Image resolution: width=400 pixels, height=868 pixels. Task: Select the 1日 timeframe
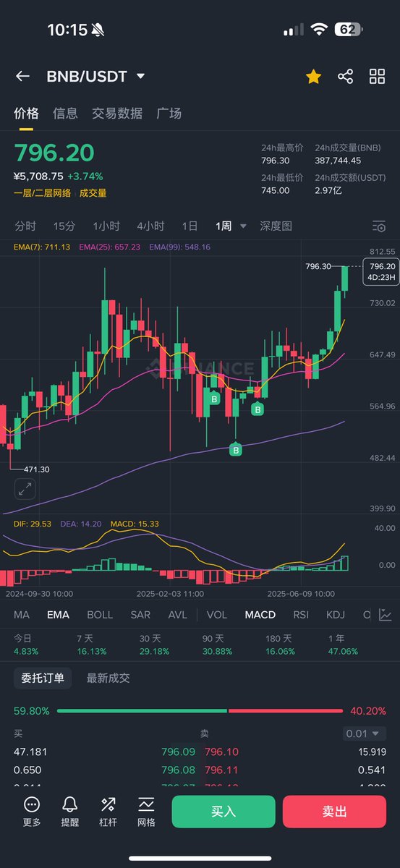(190, 226)
